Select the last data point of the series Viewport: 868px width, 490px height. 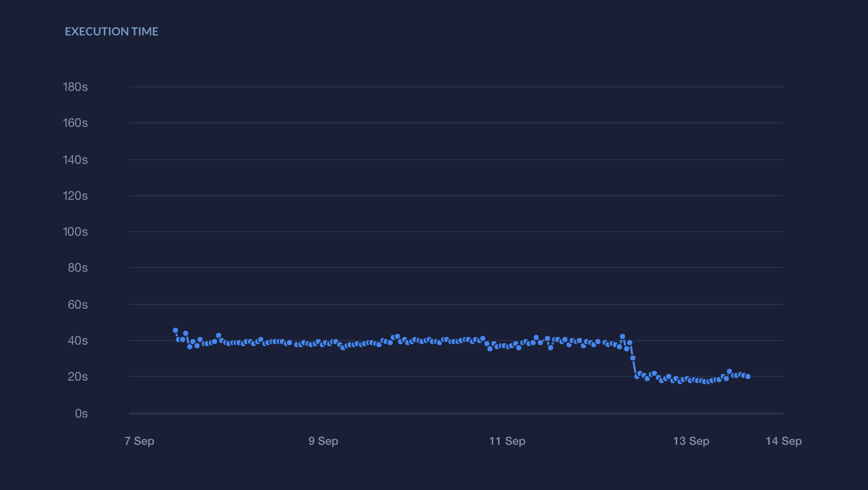tap(748, 376)
